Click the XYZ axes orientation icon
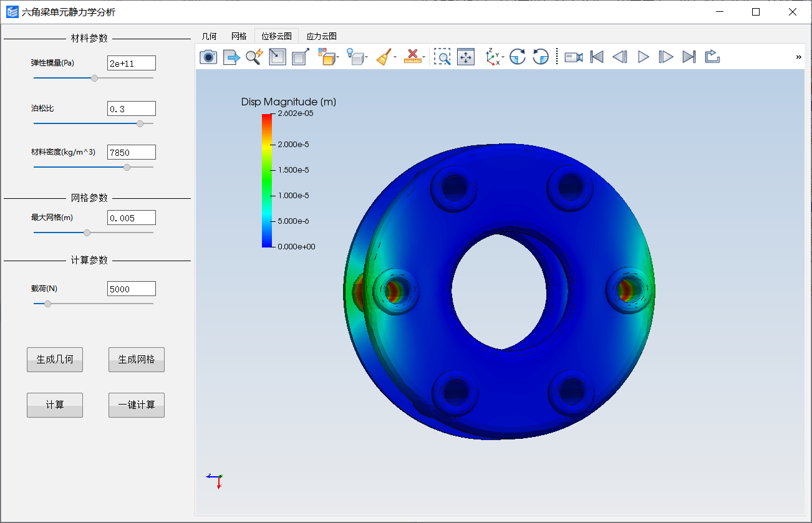This screenshot has width=812, height=523. click(x=493, y=57)
